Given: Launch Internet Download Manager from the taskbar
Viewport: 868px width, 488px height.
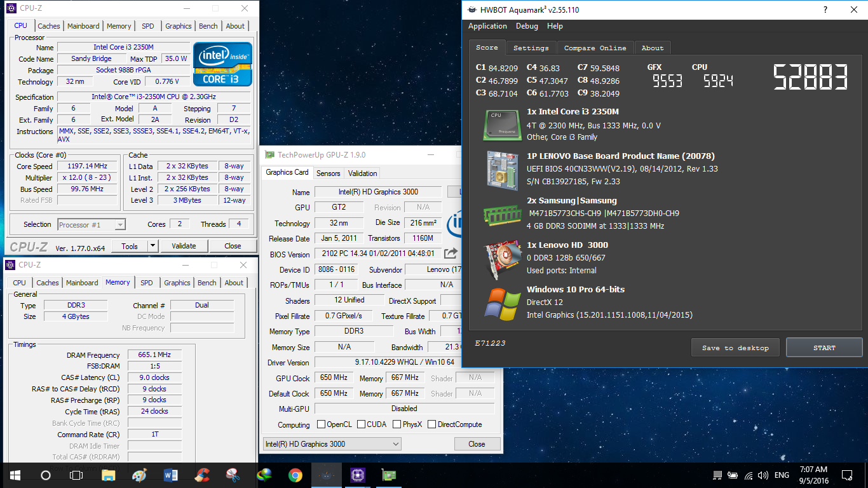Looking at the screenshot, I should click(x=264, y=475).
